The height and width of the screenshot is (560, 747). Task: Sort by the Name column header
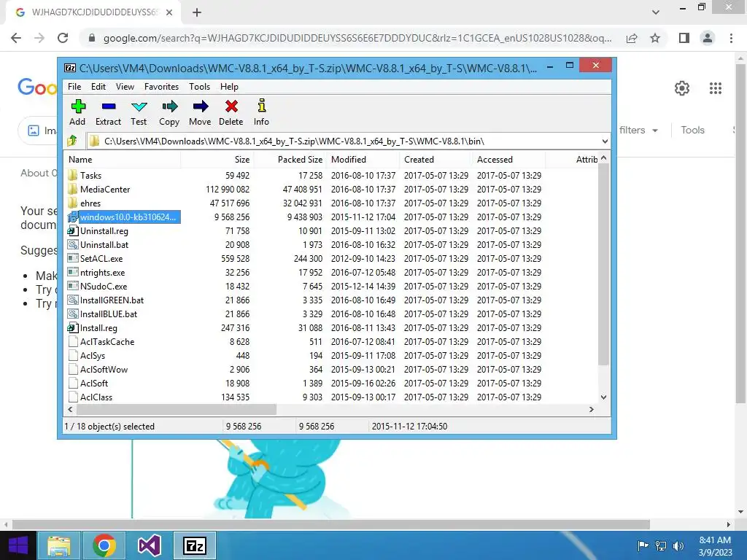coord(123,160)
